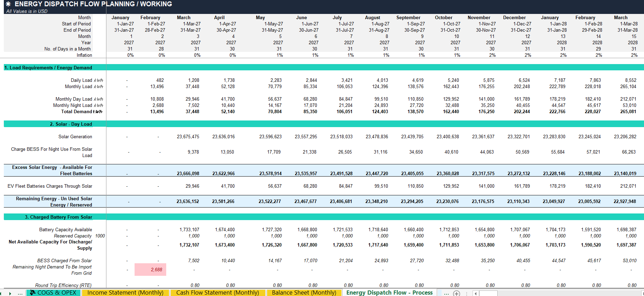The image size is (644, 296).
Task: Click horizontal scrollbar left arrow
Action: click(x=475, y=294)
